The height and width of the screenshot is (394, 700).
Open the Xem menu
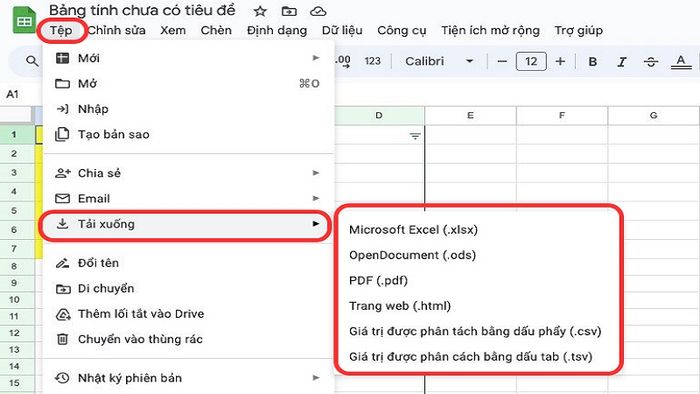173,30
